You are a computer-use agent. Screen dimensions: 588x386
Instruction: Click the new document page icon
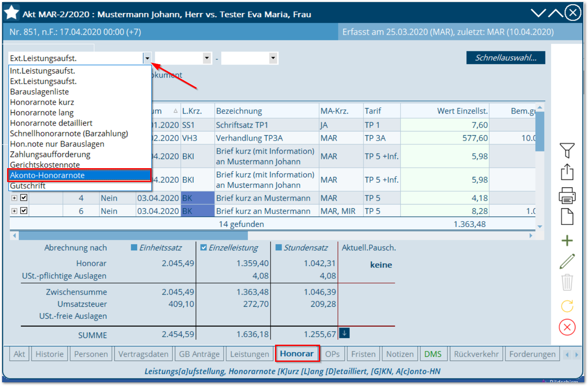coord(567,217)
